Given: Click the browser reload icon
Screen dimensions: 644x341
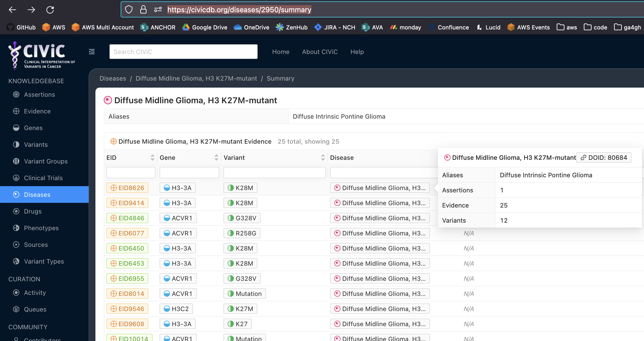Looking at the screenshot, I should click(50, 10).
